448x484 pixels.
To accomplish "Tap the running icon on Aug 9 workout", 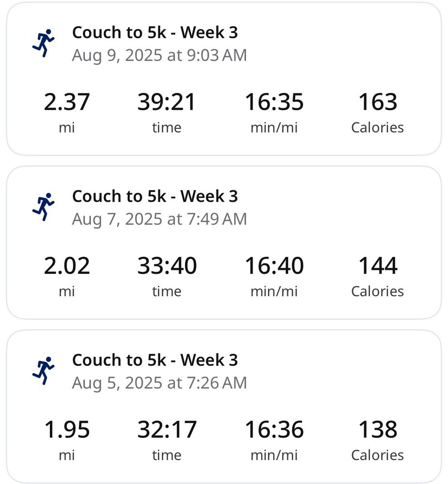I will (43, 43).
